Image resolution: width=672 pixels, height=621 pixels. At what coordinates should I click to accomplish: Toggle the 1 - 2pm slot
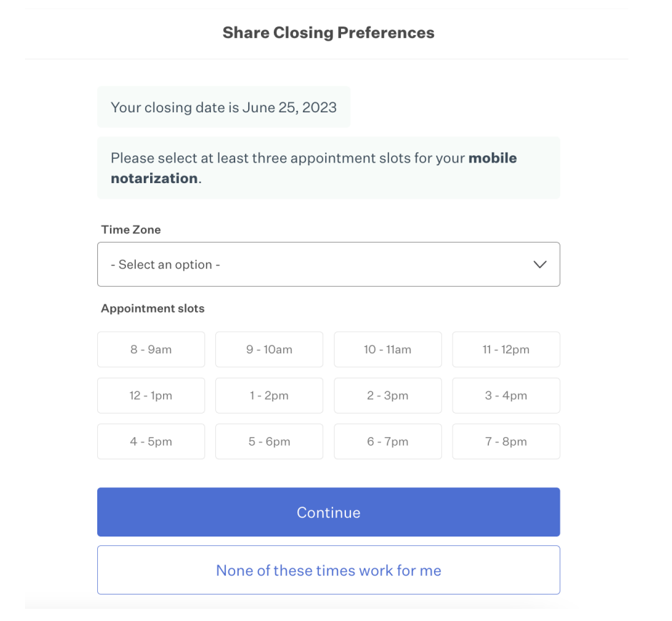269,396
